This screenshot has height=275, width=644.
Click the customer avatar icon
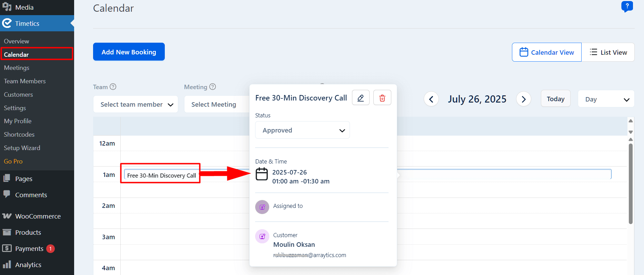pos(262,236)
